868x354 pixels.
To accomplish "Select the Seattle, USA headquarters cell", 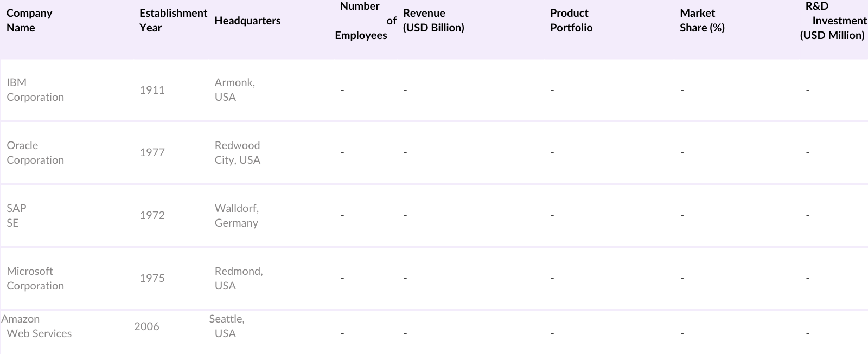I will coord(227,326).
